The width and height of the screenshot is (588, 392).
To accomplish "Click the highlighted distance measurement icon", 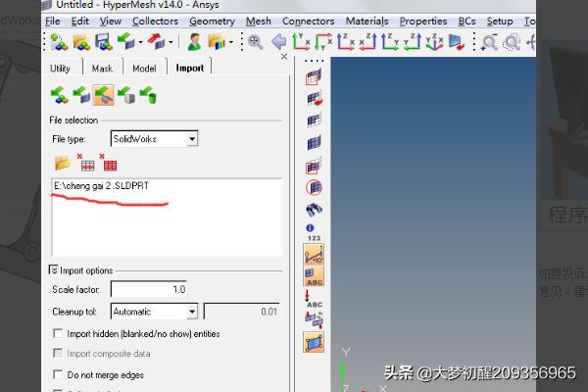I will point(314,254).
